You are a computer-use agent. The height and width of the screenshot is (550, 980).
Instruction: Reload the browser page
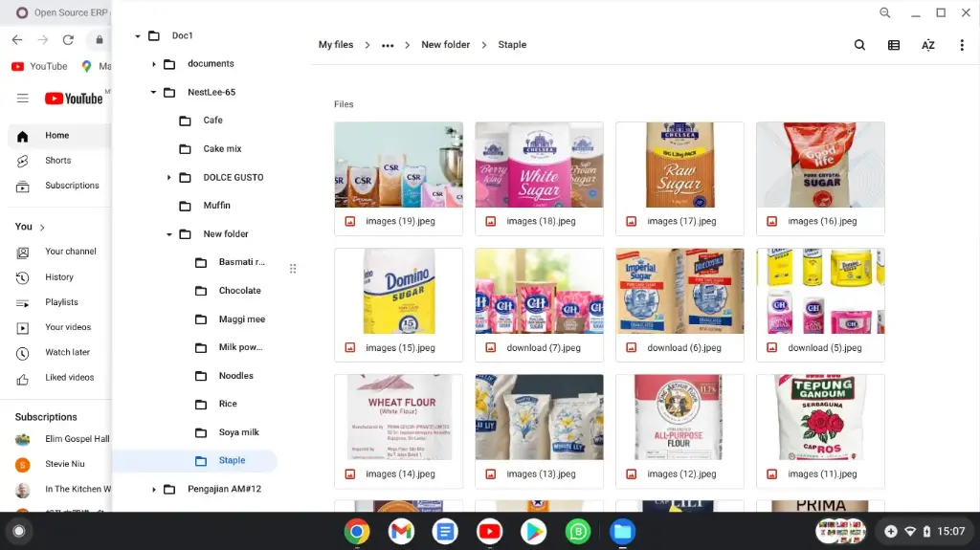(68, 40)
